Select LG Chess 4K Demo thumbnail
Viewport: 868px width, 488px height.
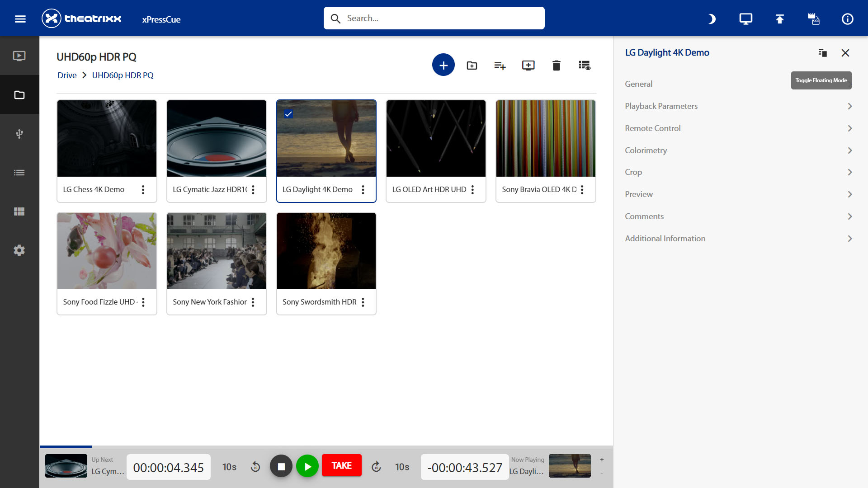tap(107, 138)
